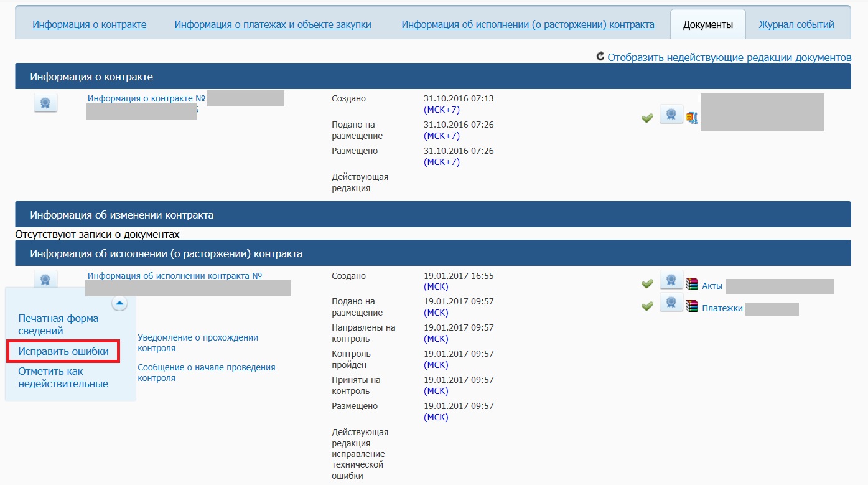Click the signature icon next to Платежки archive
868x485 pixels.
click(x=671, y=303)
